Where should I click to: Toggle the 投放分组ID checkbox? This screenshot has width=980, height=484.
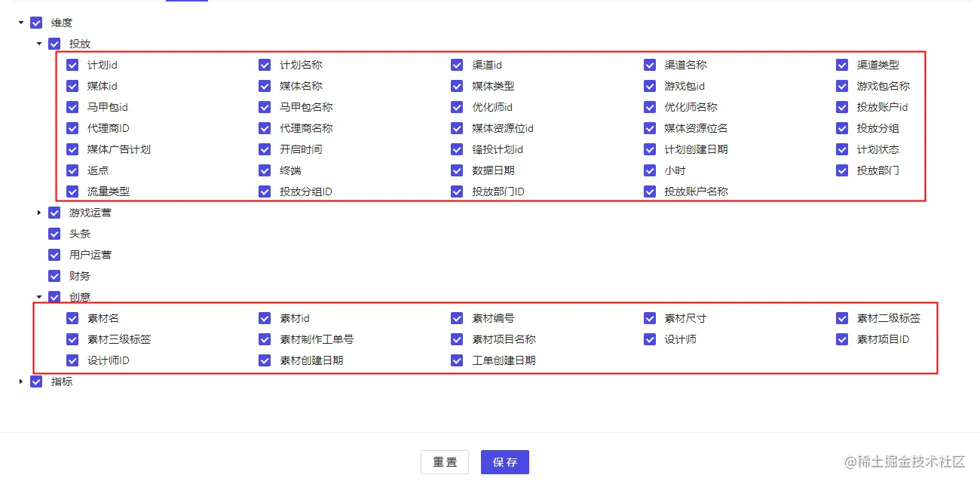[265, 191]
